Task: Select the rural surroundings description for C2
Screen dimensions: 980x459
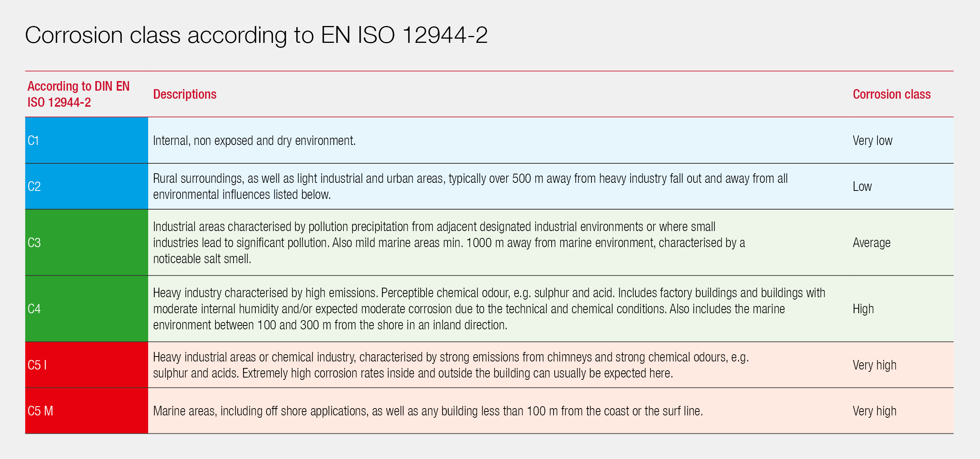Action: (x=470, y=186)
